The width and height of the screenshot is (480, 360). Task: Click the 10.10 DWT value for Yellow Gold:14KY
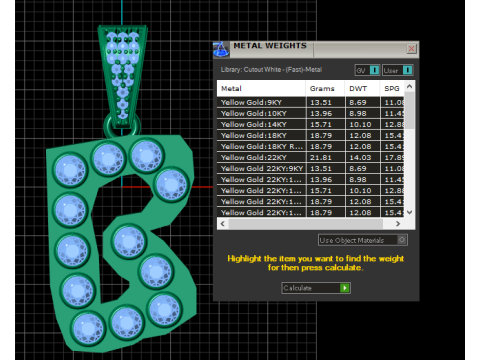pyautogui.click(x=360, y=124)
